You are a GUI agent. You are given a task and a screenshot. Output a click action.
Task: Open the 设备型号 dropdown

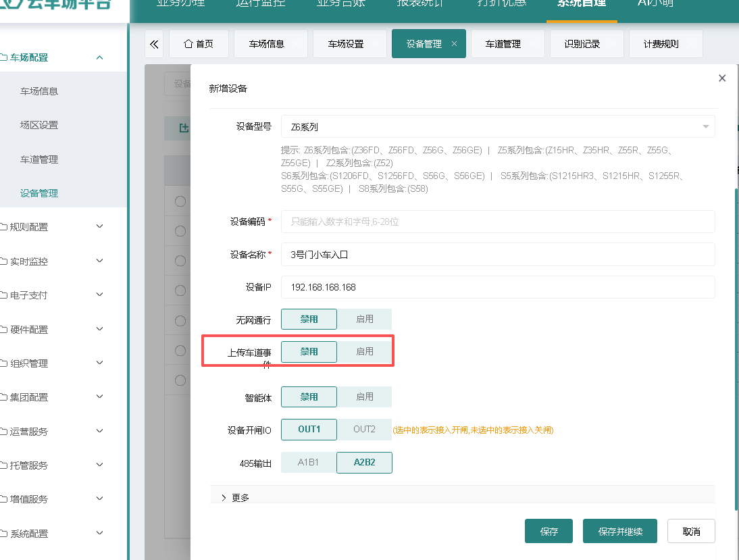click(498, 127)
